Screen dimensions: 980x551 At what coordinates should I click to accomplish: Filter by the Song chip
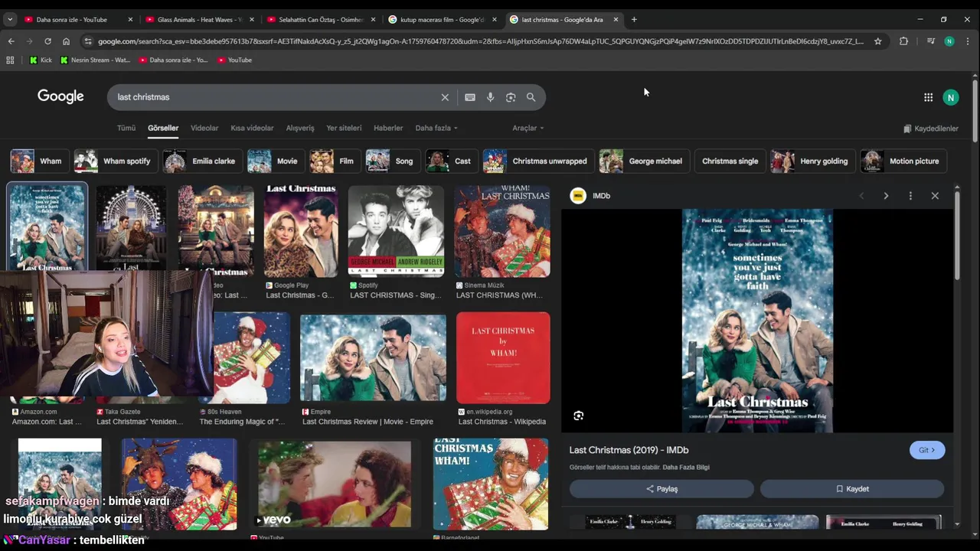[x=393, y=161]
